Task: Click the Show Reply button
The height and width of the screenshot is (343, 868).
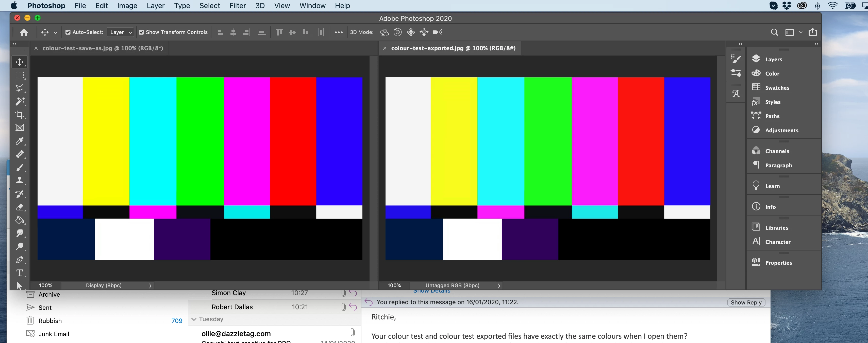Action: [746, 302]
